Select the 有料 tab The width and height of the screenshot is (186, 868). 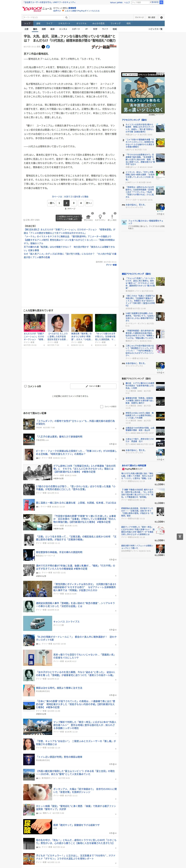pyautogui.click(x=128, y=24)
